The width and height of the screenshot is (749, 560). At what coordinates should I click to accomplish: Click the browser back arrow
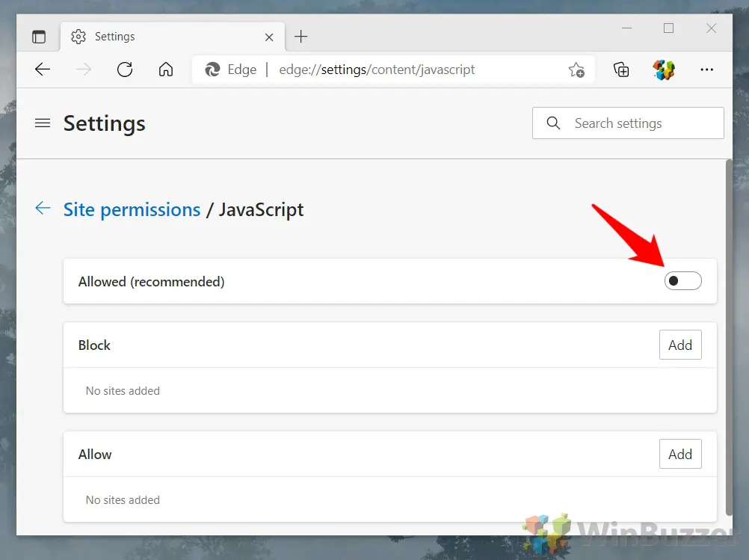[43, 70]
